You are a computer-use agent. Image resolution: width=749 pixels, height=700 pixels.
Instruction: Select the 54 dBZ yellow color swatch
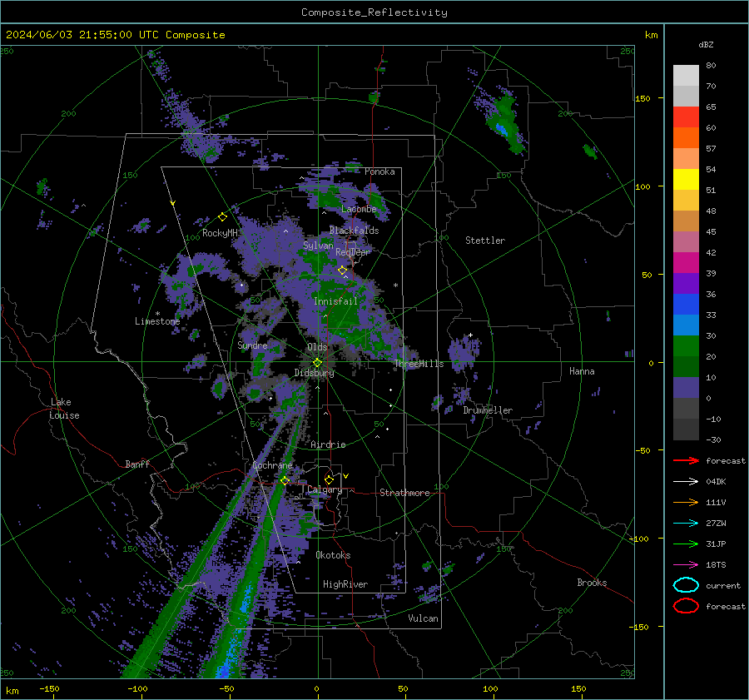(x=686, y=180)
